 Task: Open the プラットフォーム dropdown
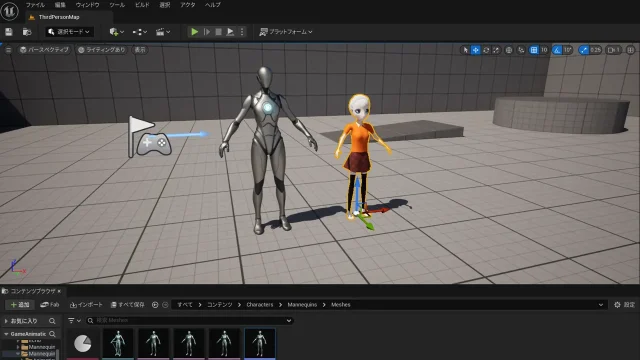click(x=286, y=32)
